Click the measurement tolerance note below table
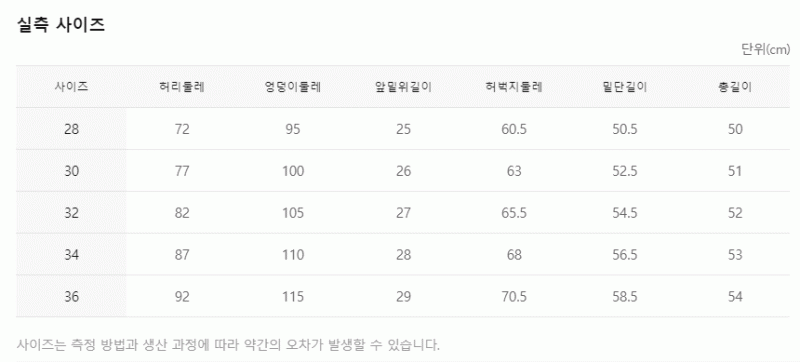This screenshot has width=800, height=362. pos(229,345)
